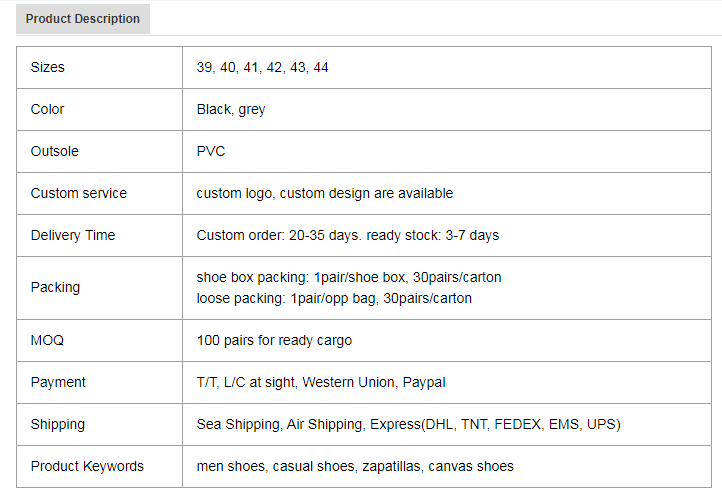Click the custom logo availability text

point(325,193)
